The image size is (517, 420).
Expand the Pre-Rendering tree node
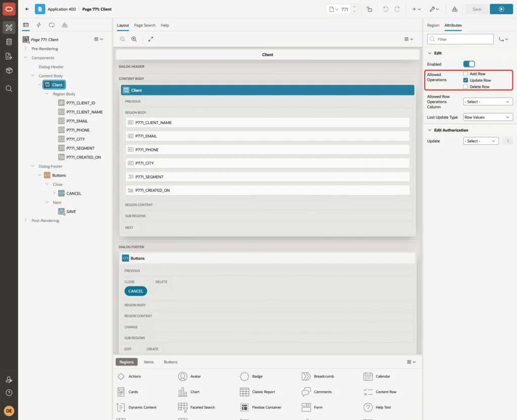(26, 48)
